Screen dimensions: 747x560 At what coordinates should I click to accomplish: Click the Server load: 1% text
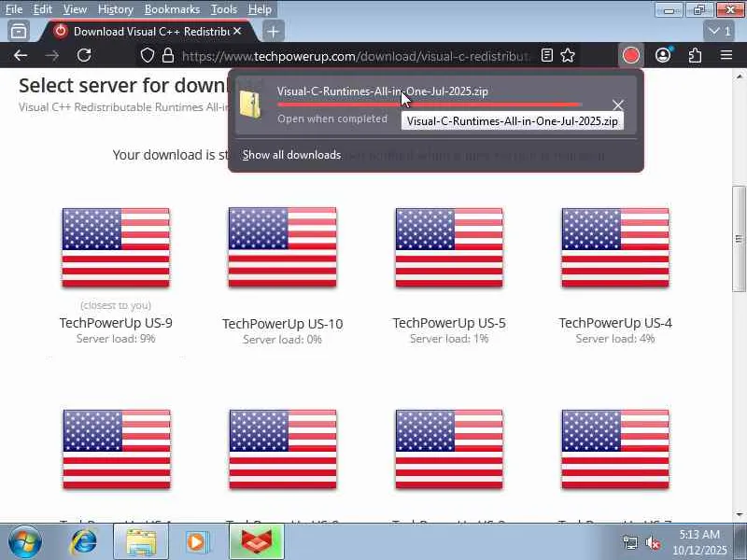[449, 339]
